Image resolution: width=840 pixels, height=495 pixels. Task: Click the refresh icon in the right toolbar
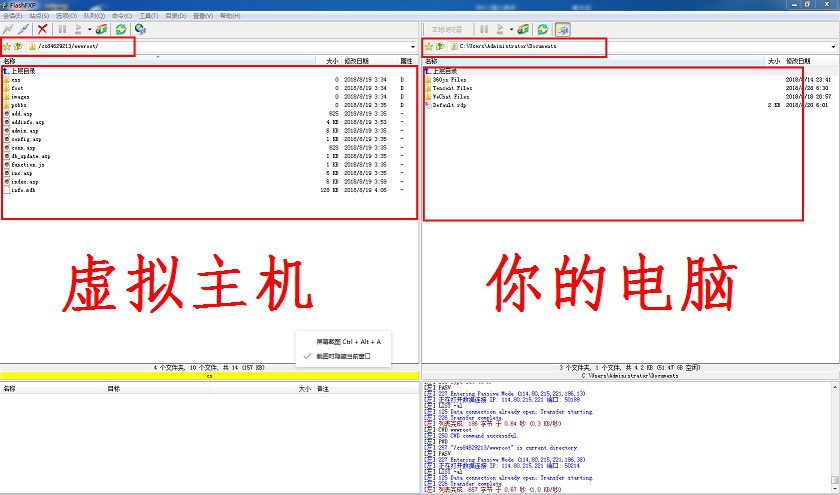point(543,30)
